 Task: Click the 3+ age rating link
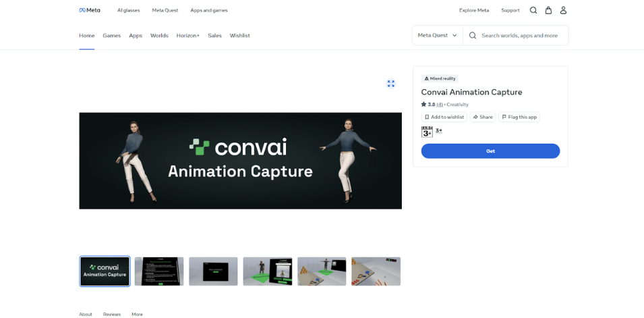[438, 130]
